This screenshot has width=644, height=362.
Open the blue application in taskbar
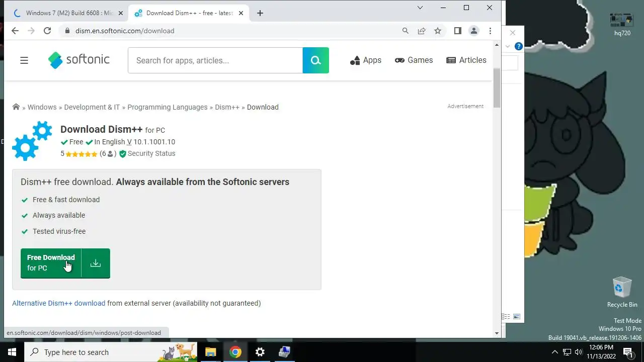point(284,352)
